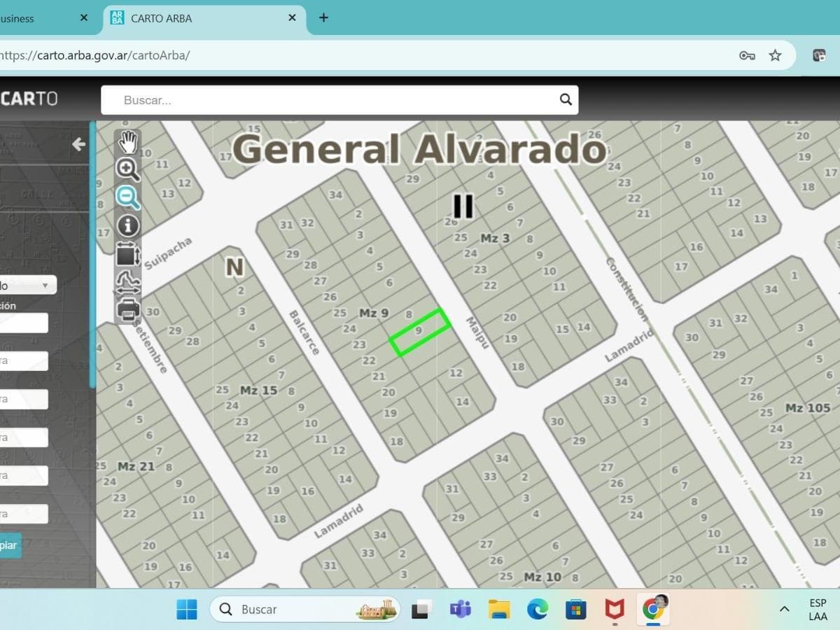840x630 pixels.
Task: Activate the measure distance tool
Action: [128, 282]
